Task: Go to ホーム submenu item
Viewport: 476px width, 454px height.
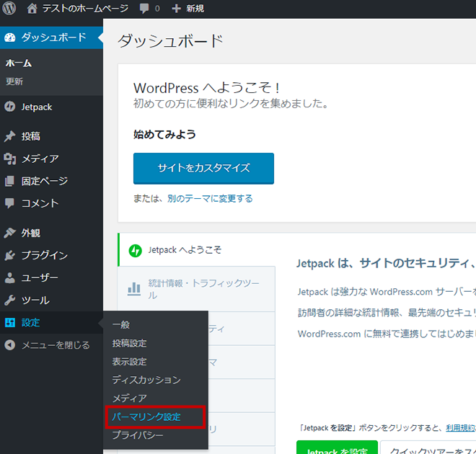Action: (19, 63)
